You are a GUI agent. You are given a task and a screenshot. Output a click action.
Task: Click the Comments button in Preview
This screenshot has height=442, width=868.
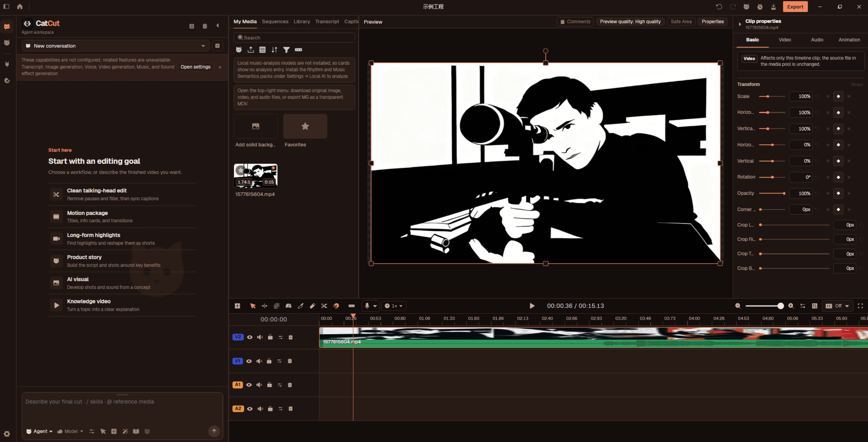coord(575,22)
